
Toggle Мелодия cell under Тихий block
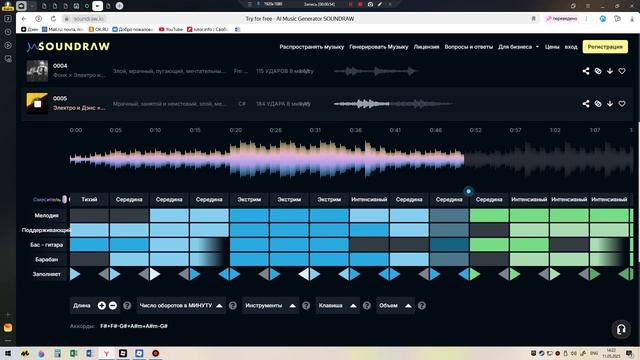point(89,215)
